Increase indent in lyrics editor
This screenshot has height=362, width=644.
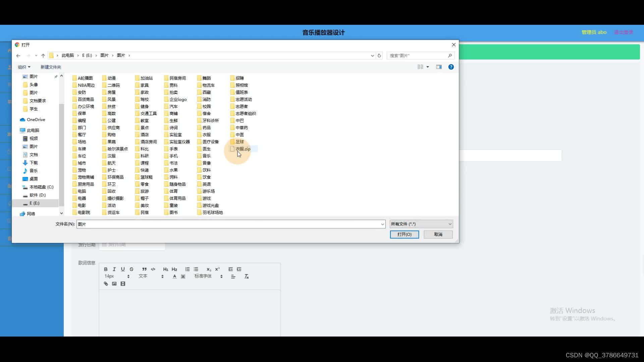point(239,269)
